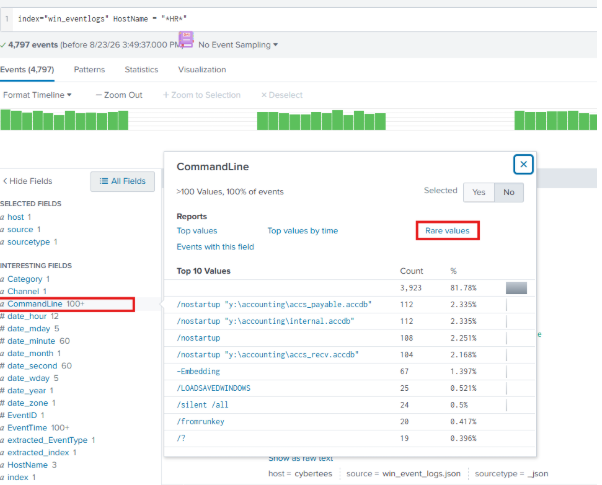Viewport: 602px width, 485px height.
Task: Select the internal.accdb command line value
Action: click(x=265, y=321)
